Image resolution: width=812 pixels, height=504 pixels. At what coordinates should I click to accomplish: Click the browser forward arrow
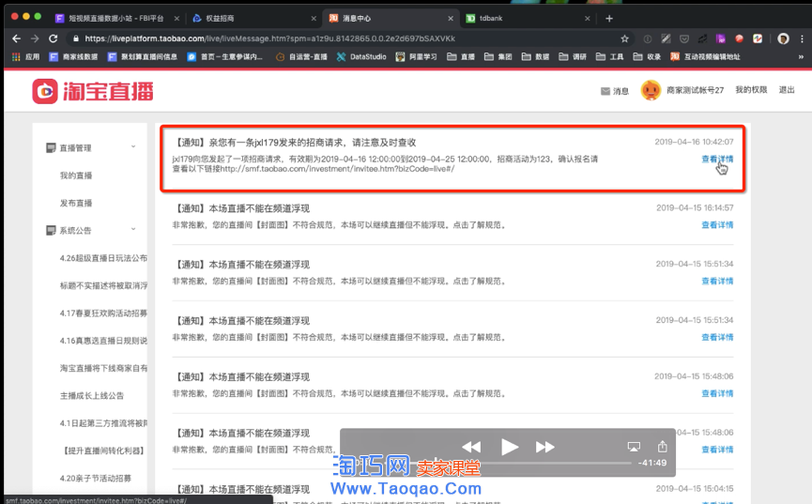point(35,38)
